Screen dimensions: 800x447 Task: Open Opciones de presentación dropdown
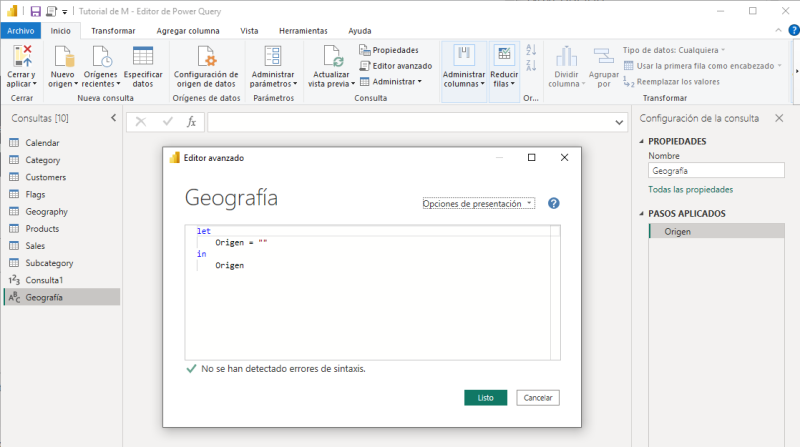click(x=479, y=204)
